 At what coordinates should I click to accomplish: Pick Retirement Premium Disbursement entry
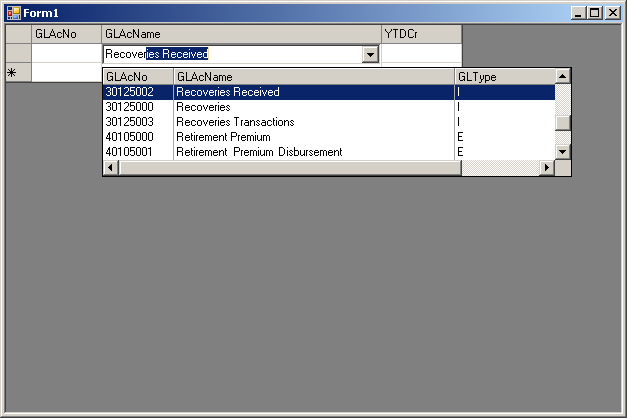pyautogui.click(x=259, y=152)
